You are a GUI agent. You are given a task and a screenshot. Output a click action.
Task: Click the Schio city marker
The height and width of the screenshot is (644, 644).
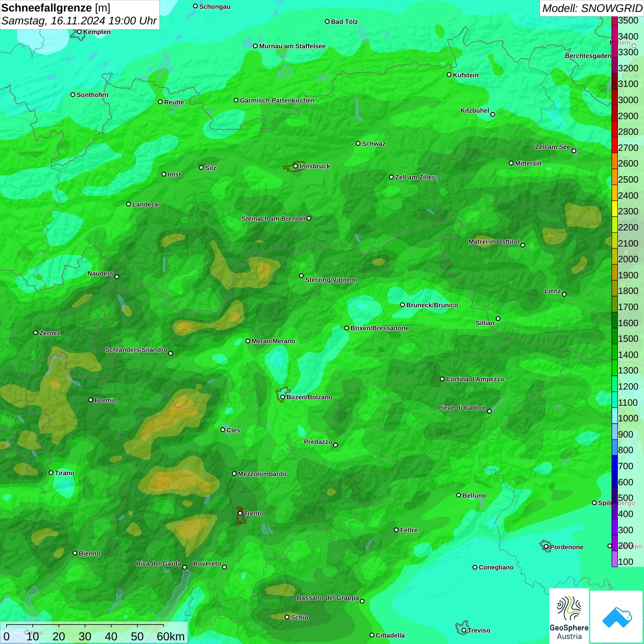tap(287, 617)
